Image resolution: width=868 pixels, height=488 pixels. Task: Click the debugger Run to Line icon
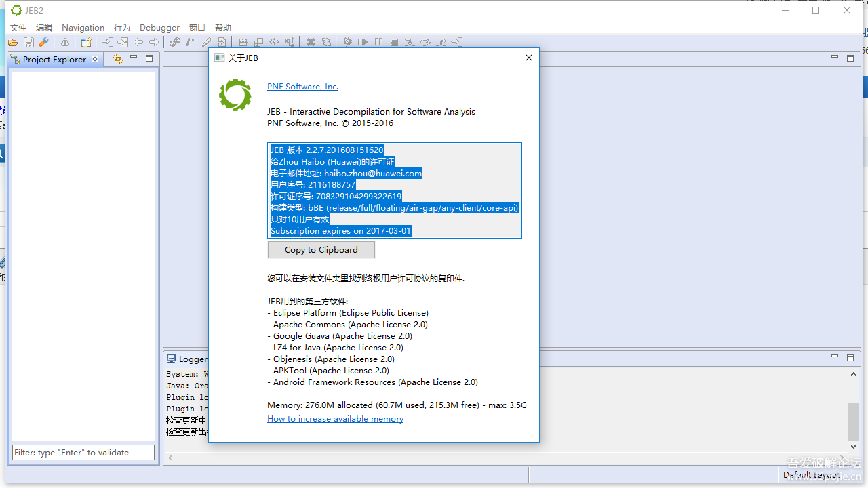(456, 43)
